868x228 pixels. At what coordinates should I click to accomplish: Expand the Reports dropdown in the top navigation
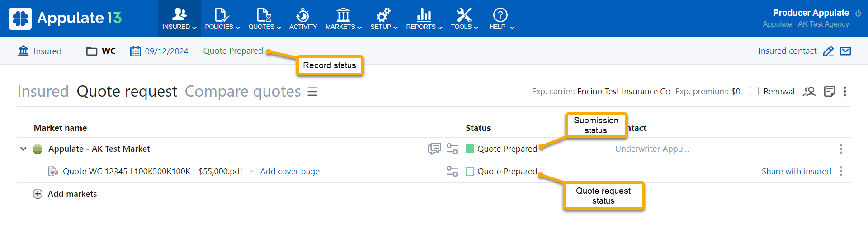pyautogui.click(x=424, y=19)
